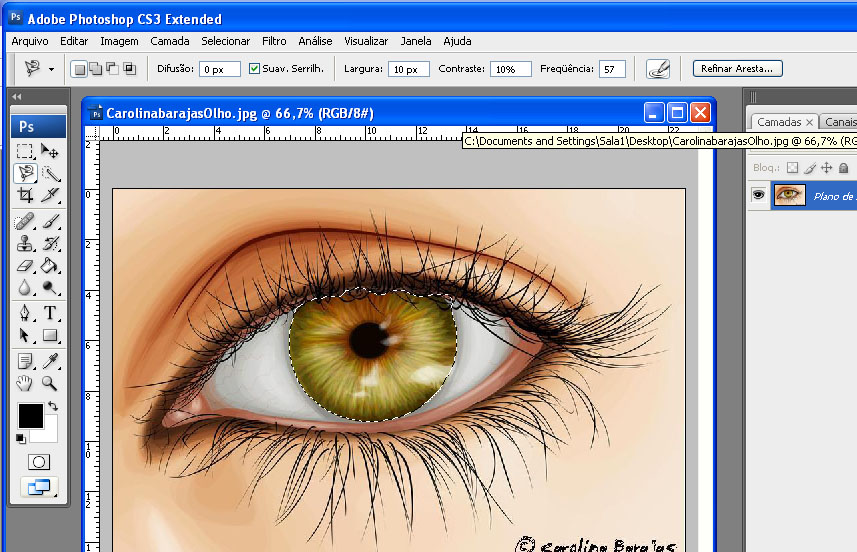
Task: Select the Brush tool
Action: coord(50,221)
